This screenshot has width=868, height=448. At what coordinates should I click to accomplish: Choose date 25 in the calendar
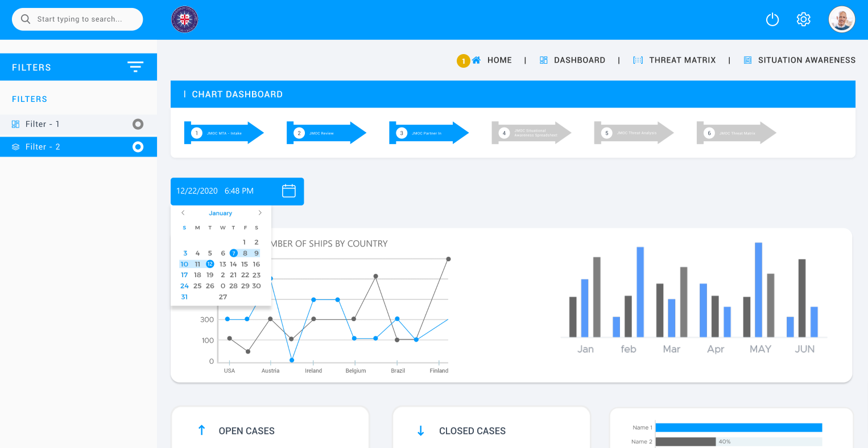click(x=197, y=286)
